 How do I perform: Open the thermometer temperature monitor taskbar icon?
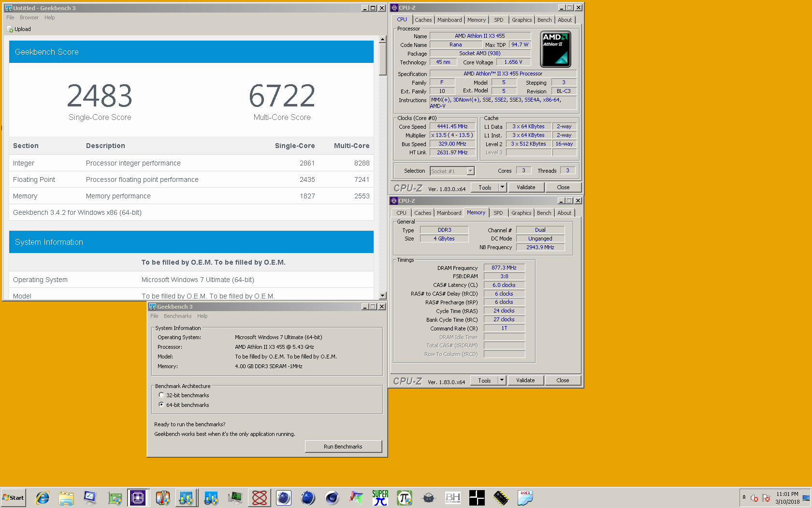[163, 497]
